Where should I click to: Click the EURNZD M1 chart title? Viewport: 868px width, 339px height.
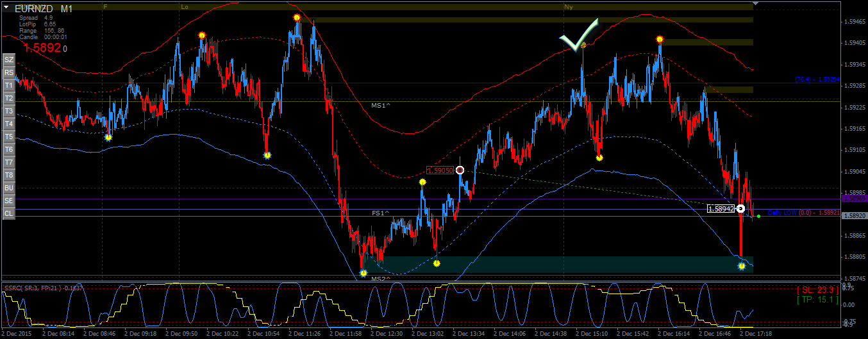point(43,8)
